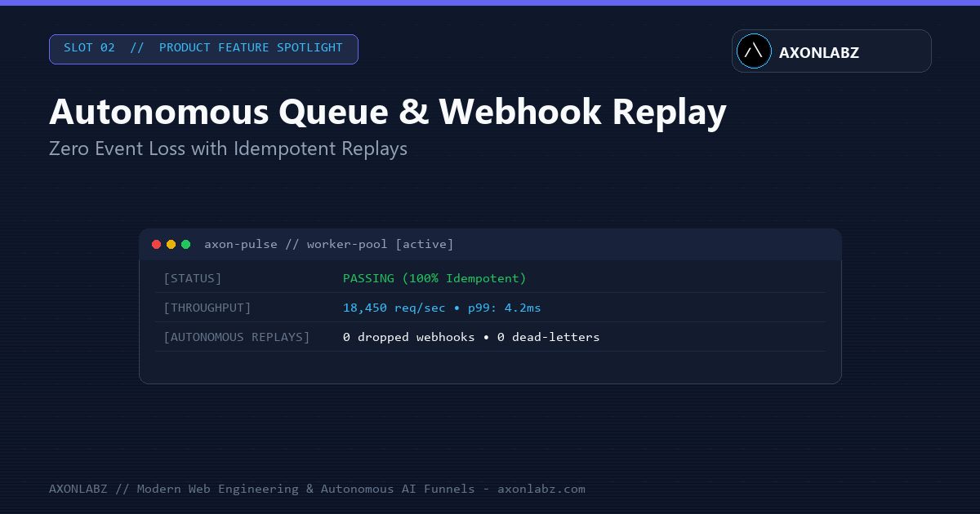
Task: Click the yellow dot in terminal header
Action: click(x=171, y=244)
